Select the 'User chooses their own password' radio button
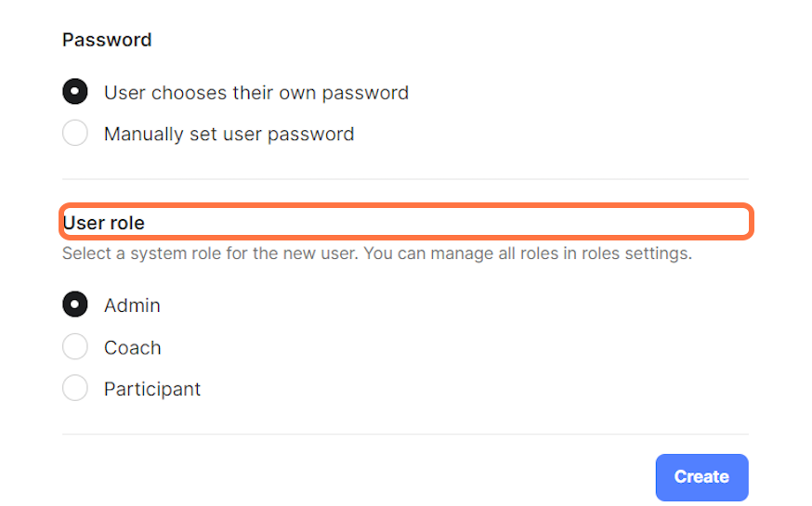 (75, 92)
